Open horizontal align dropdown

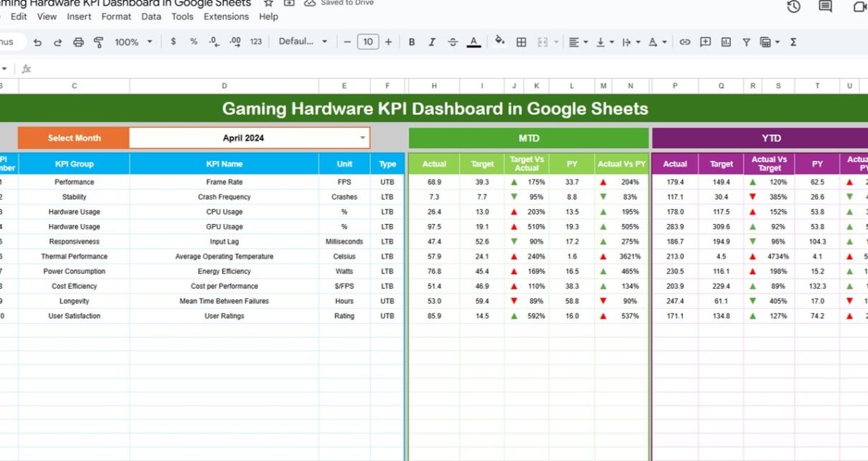pos(578,42)
